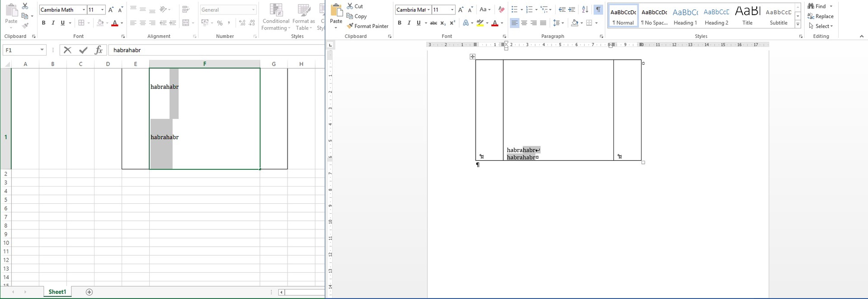Click the Excel Cut scissors icon
The image size is (868, 299).
point(25,6)
